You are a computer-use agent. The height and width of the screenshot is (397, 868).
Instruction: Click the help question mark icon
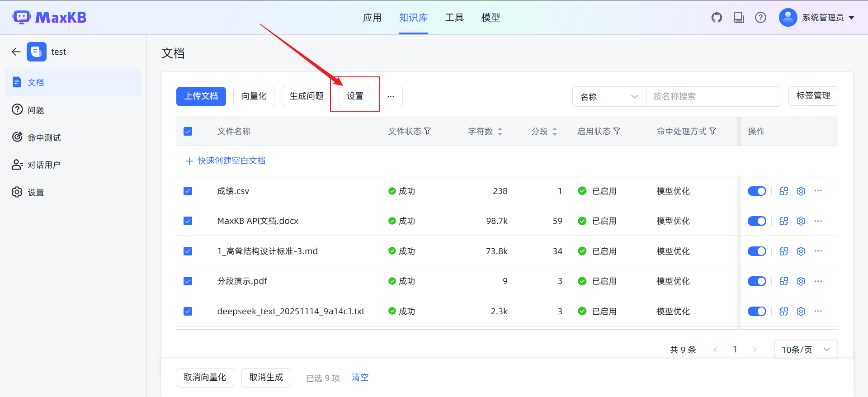pyautogui.click(x=760, y=18)
